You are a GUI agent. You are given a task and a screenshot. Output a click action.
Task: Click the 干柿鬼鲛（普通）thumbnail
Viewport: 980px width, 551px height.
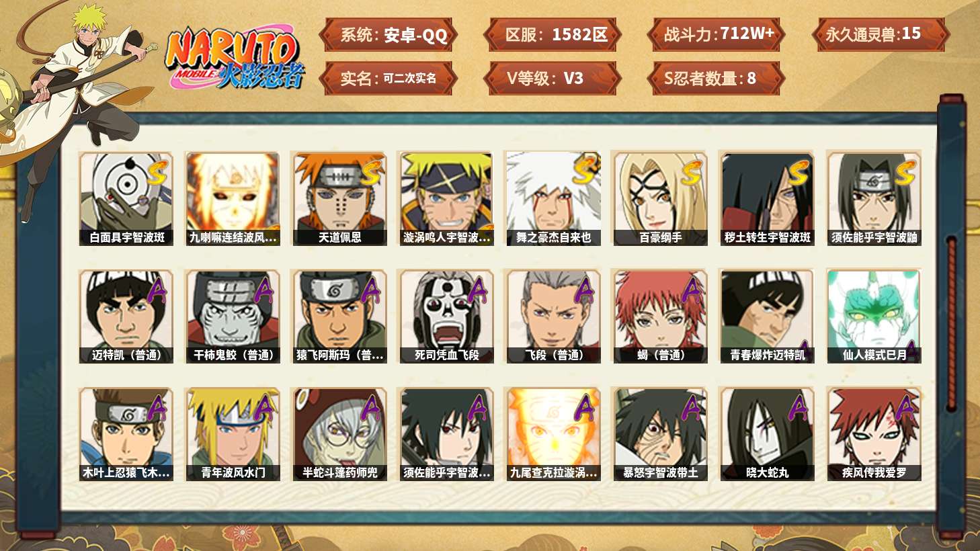coord(233,316)
